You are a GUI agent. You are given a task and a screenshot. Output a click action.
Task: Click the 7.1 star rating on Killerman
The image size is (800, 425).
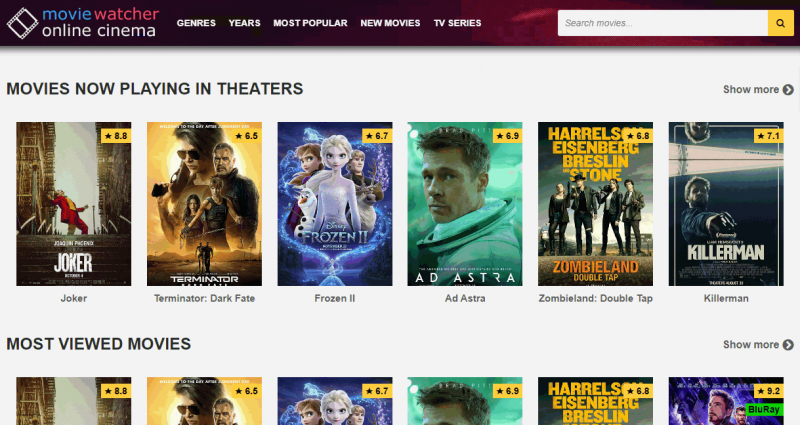[766, 135]
